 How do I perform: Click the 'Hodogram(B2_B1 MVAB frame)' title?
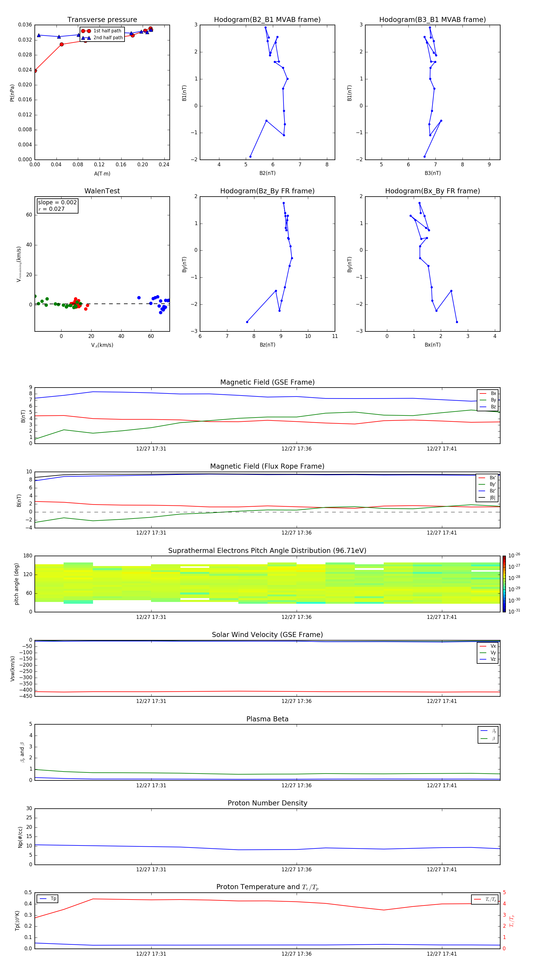pos(267,20)
